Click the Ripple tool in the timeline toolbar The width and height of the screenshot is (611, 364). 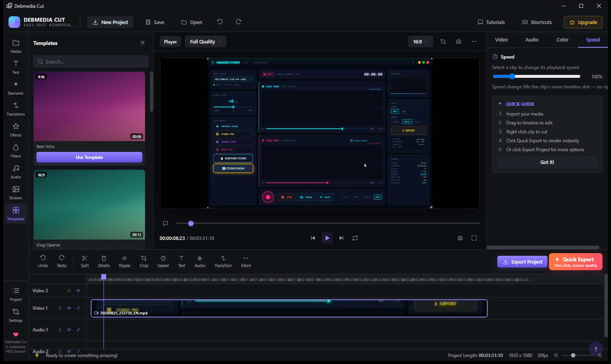click(124, 261)
